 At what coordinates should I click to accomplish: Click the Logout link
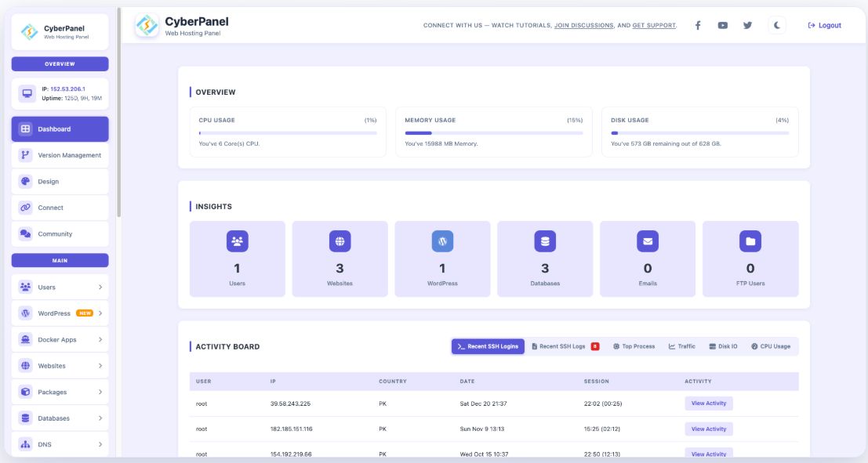(x=824, y=25)
